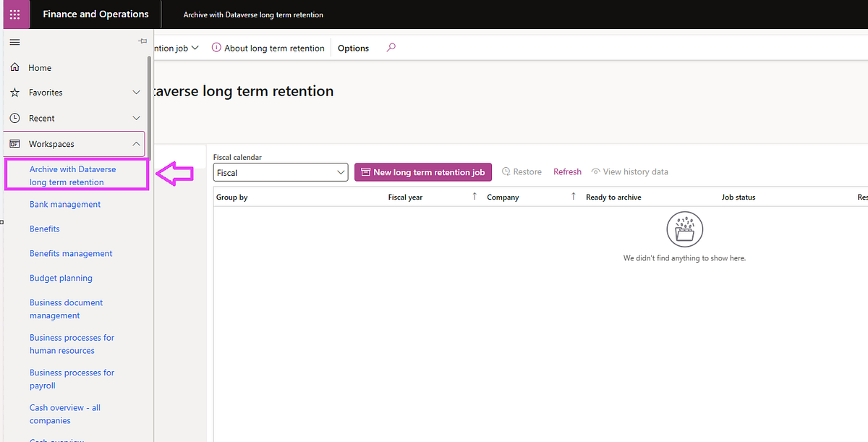The width and height of the screenshot is (868, 442).
Task: Open the Options menu
Action: pos(353,48)
